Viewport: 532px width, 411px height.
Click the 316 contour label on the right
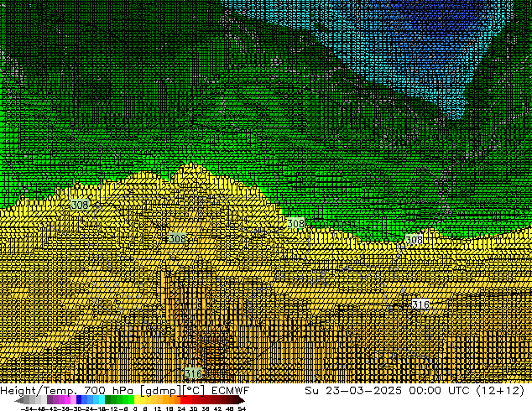(420, 304)
